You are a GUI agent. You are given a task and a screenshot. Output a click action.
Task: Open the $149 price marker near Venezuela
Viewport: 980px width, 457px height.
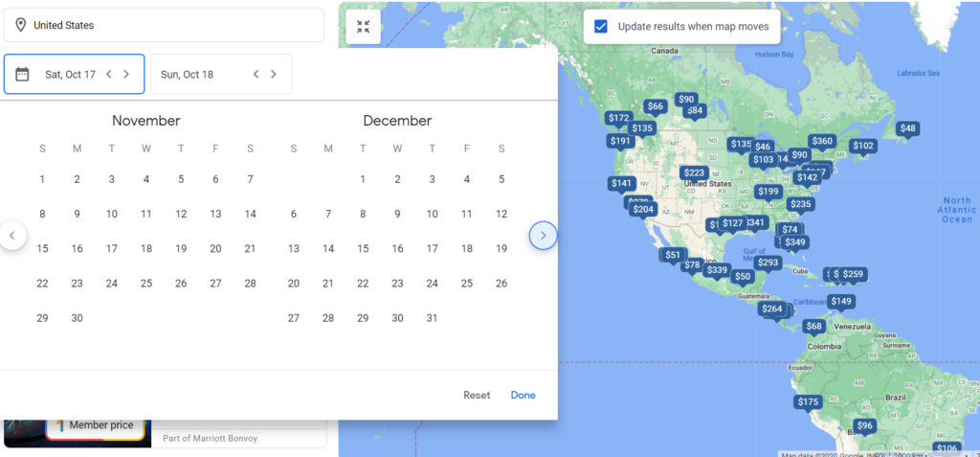point(841,301)
